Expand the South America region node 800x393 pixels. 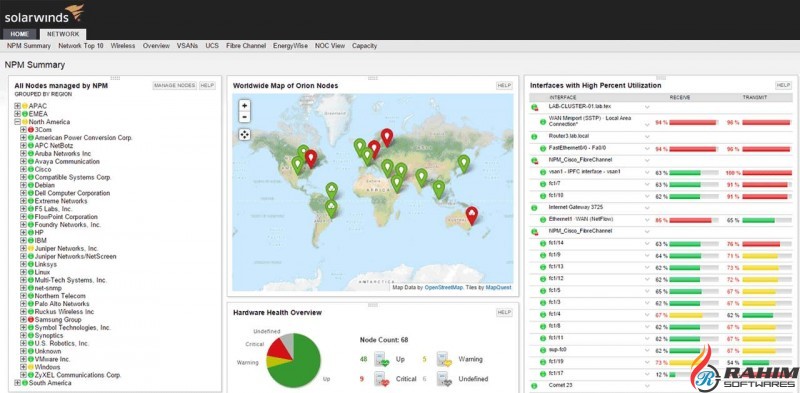(x=17, y=383)
